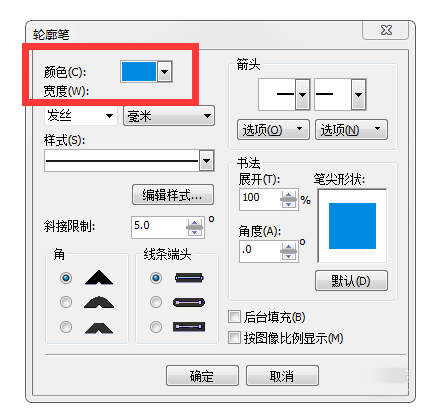Viewport: 440px width, 409px height.
Task: Pick the beveled corner icon
Action: pyautogui.click(x=99, y=328)
